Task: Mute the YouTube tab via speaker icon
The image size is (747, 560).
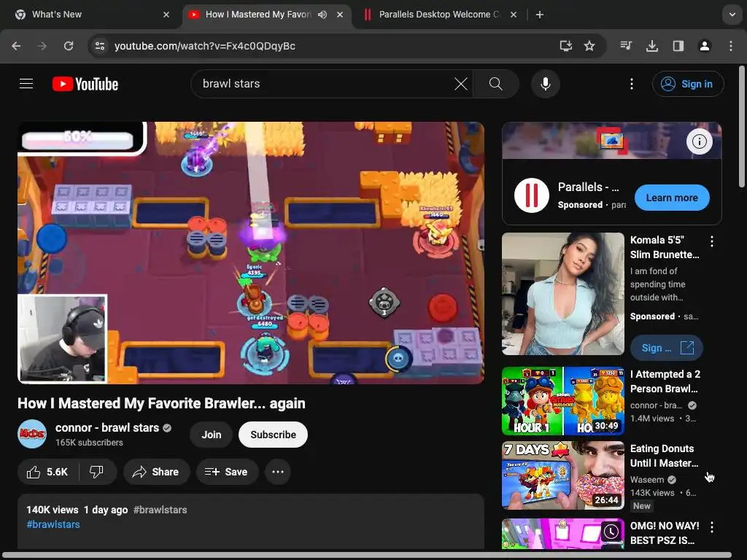Action: [x=322, y=15]
